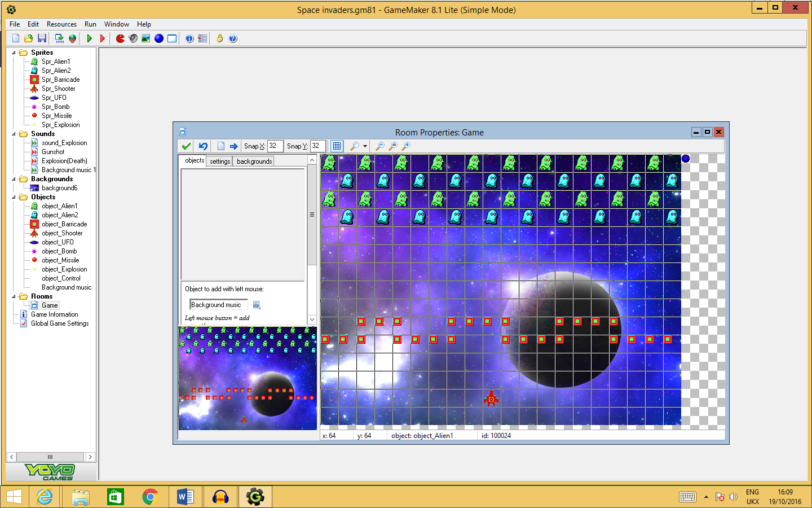Toggle the grid display in Room Properties
812x508 pixels.
(x=337, y=146)
